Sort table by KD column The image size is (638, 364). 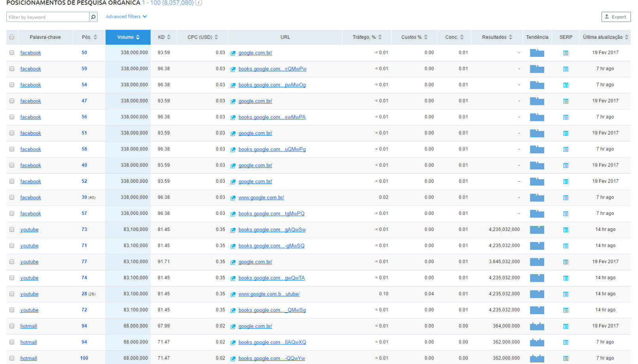point(164,37)
